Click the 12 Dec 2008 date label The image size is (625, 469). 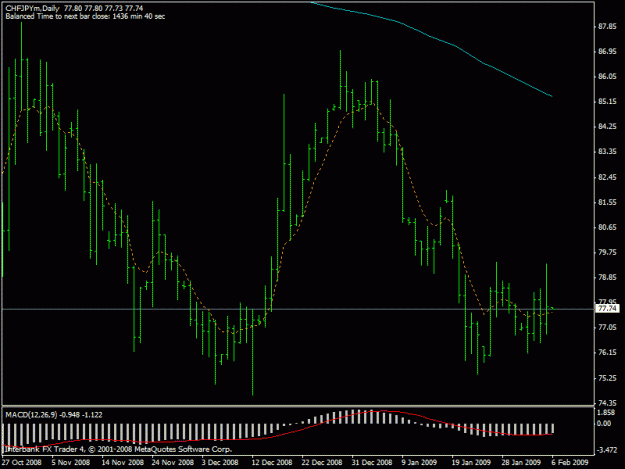(x=272, y=463)
